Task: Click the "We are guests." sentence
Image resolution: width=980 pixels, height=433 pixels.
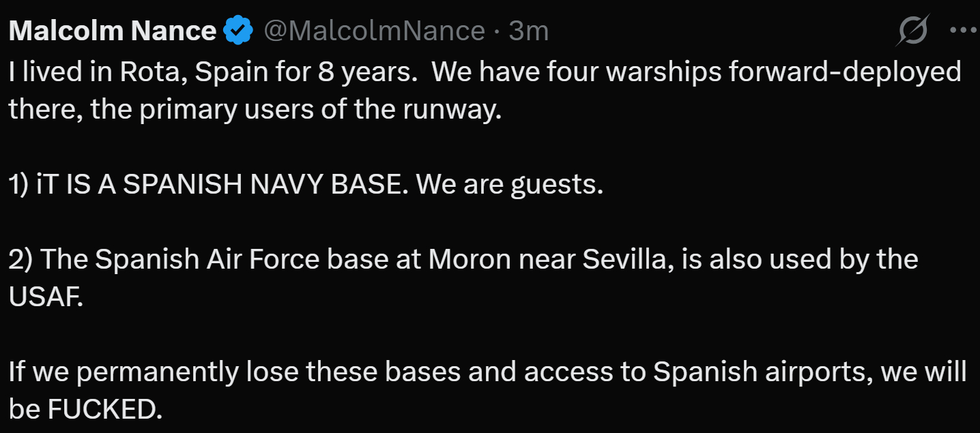Action: 509,185
